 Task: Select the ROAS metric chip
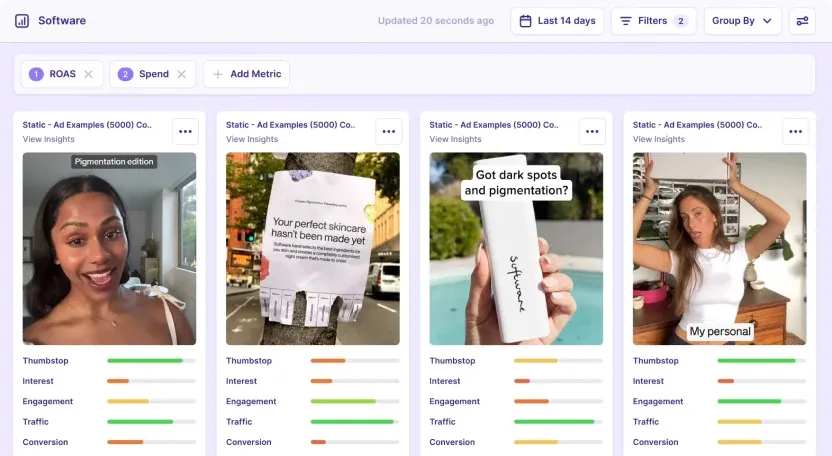click(54, 74)
